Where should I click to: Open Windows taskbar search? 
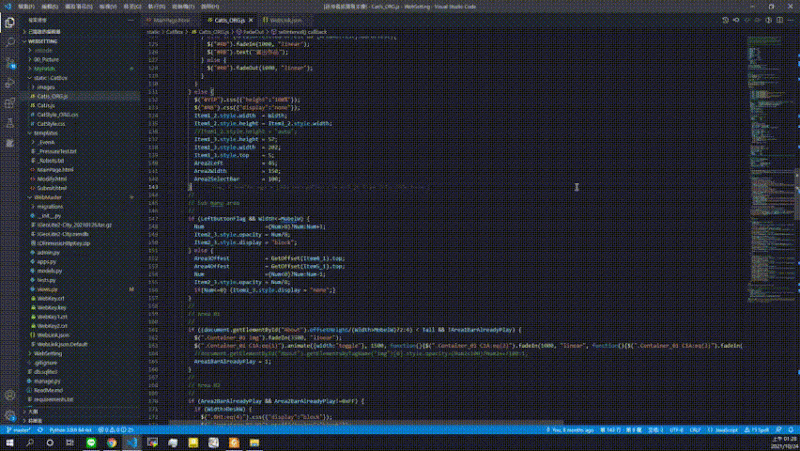pos(30,442)
